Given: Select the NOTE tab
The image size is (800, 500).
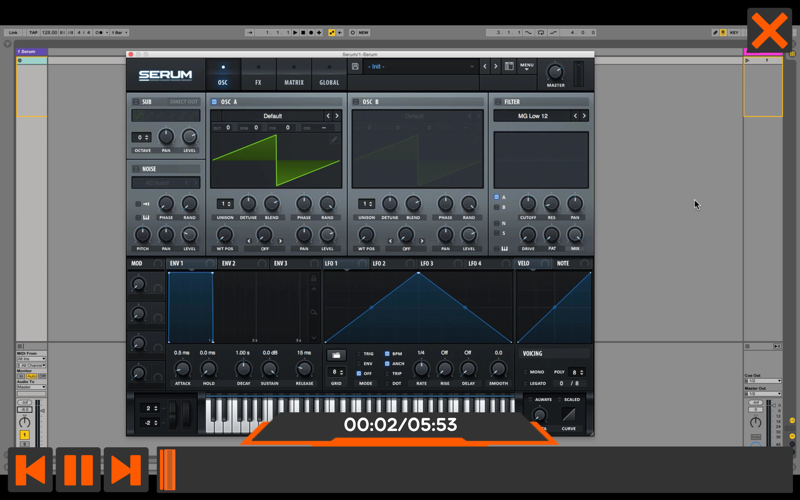Looking at the screenshot, I should (573, 263).
